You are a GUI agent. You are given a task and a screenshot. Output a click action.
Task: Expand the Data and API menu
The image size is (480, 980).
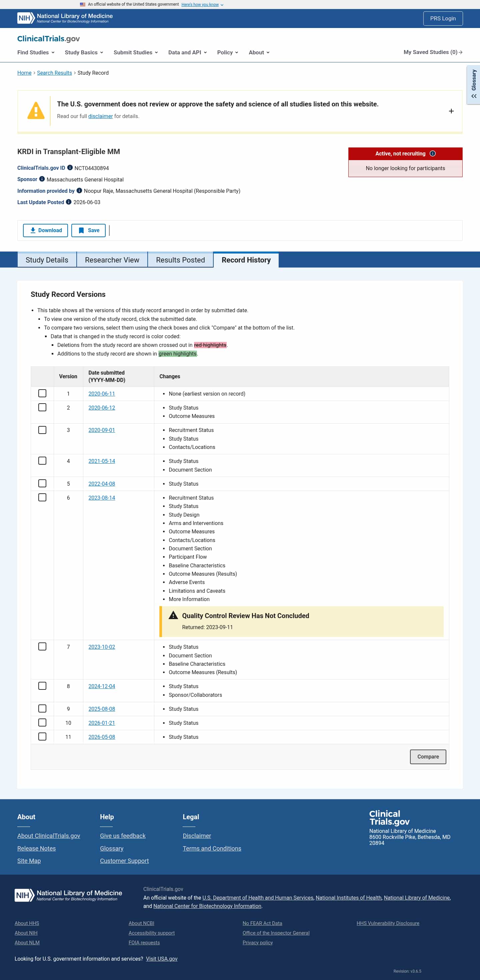pos(187,52)
